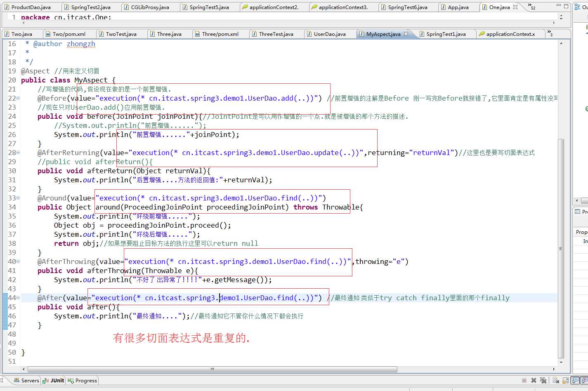Close the One.java editor tab

pyautogui.click(x=515, y=7)
